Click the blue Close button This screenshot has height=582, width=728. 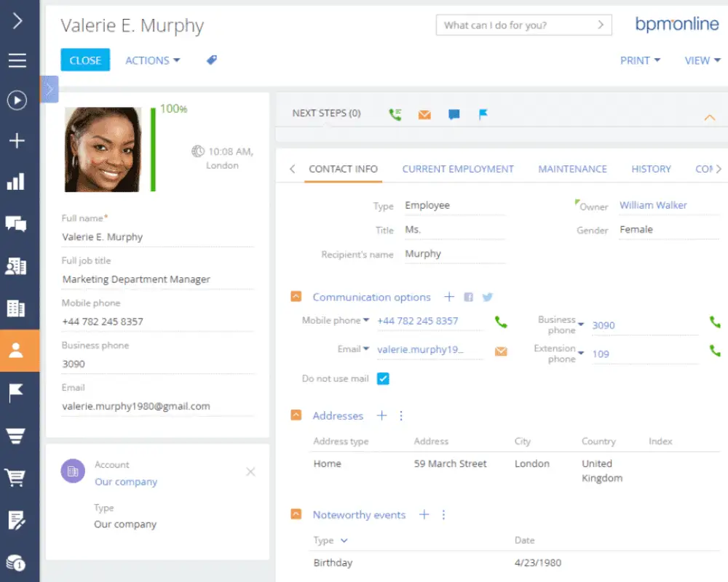(85, 60)
